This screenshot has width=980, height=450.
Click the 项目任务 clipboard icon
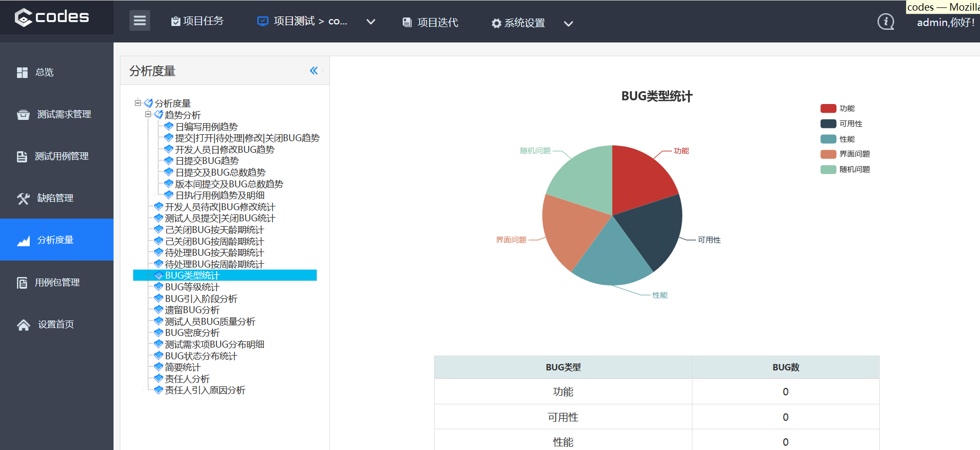point(176,21)
